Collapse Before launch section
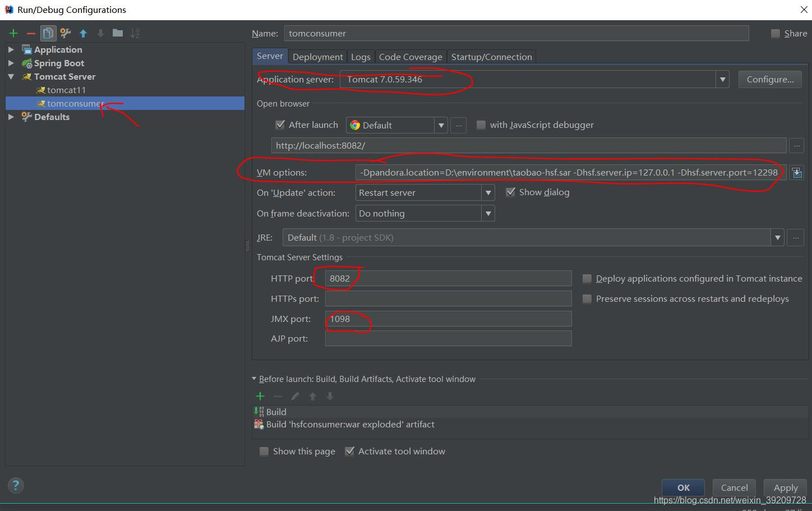Image resolution: width=812 pixels, height=511 pixels. pos(254,379)
